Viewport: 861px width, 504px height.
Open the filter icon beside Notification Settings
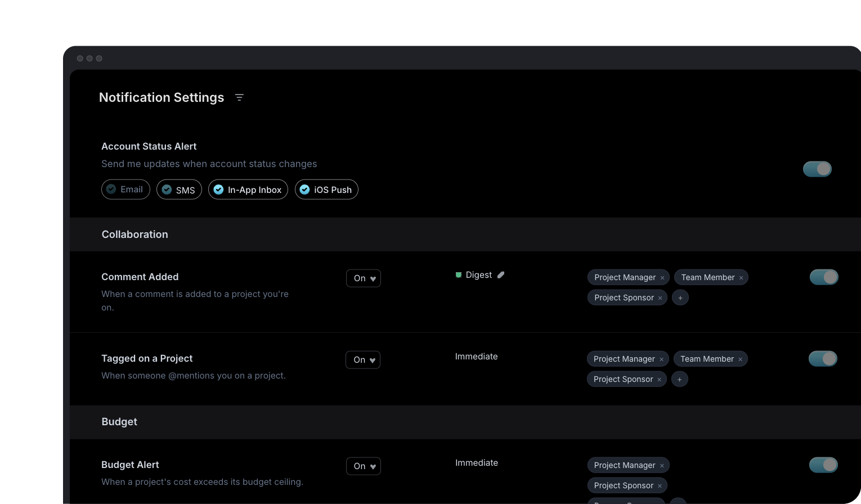[x=239, y=97]
